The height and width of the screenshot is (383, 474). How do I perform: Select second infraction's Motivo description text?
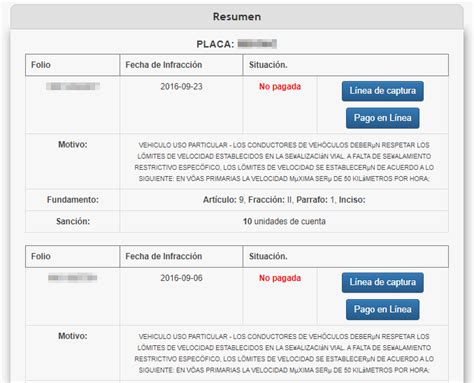click(x=284, y=353)
